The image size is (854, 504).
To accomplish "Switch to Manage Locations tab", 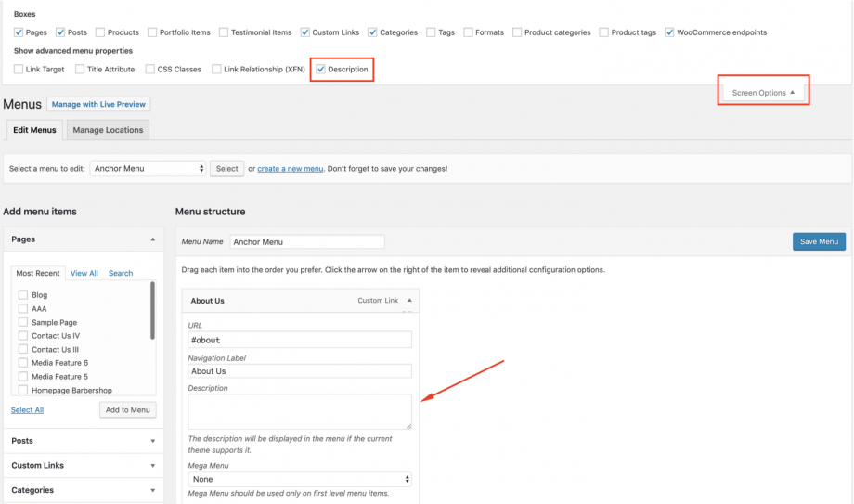I will pyautogui.click(x=108, y=130).
